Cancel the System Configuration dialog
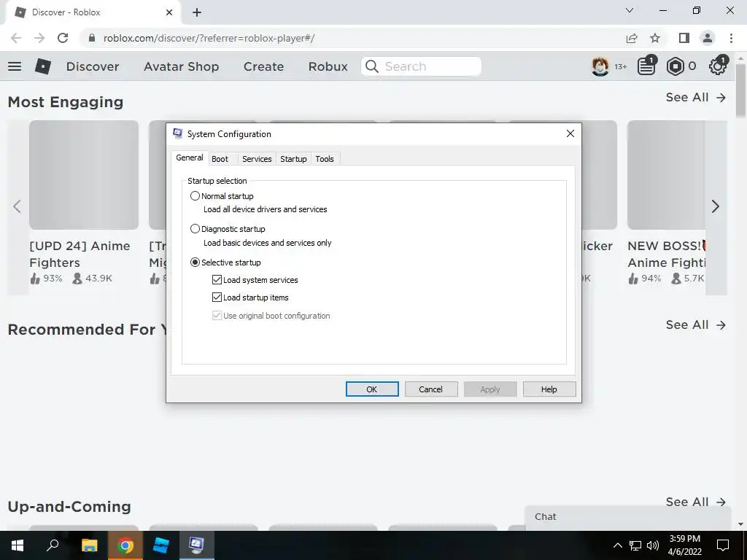The image size is (747, 560). tap(431, 389)
